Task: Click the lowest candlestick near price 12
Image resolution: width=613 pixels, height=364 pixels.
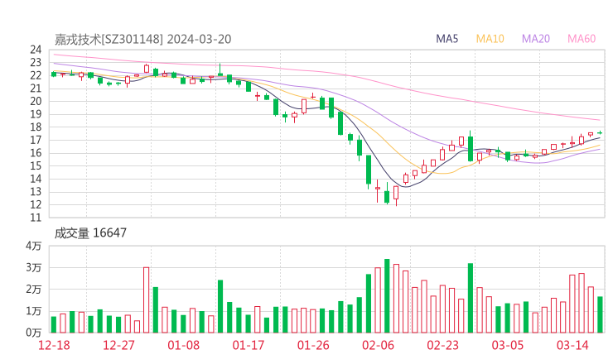Action: [396, 194]
